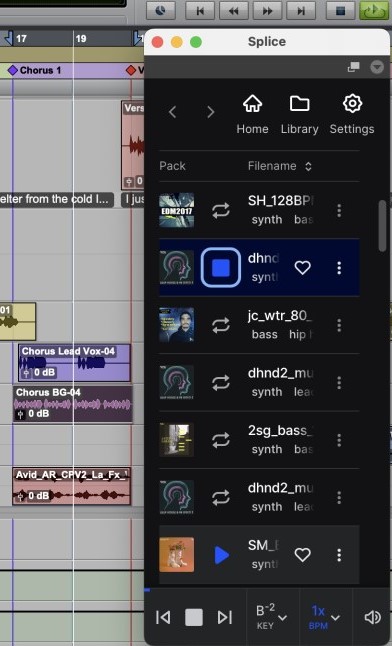This screenshot has width=392, height=646.
Task: Open Splice Settings gear
Action: point(352,114)
